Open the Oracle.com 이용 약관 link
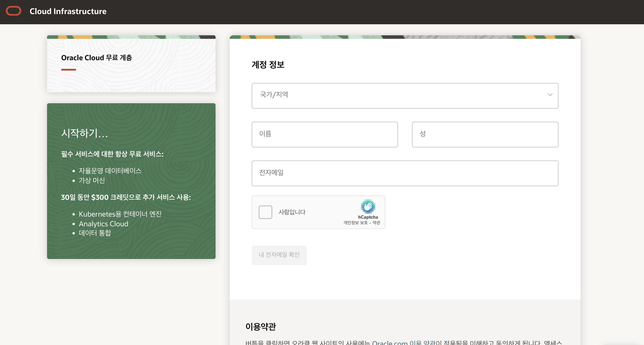Viewport: 644px width, 345px height. [404, 342]
